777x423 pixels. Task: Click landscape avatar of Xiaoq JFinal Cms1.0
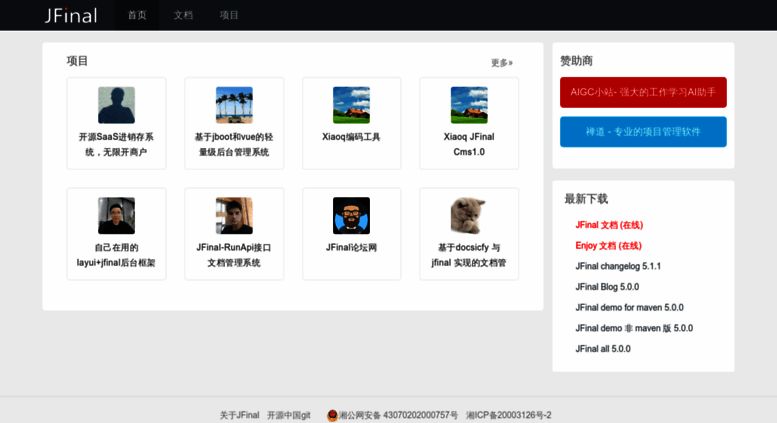point(469,105)
